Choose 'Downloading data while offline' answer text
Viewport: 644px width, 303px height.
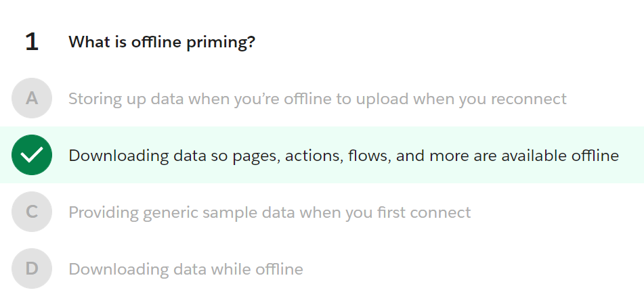point(186,269)
